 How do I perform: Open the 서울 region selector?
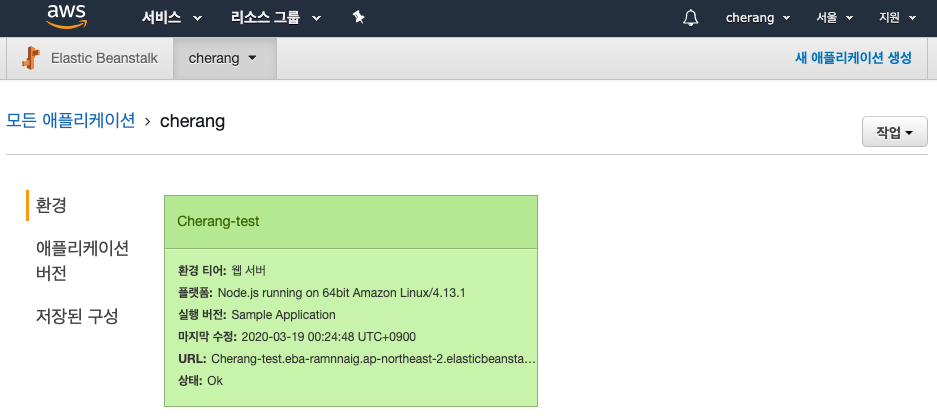pos(835,18)
